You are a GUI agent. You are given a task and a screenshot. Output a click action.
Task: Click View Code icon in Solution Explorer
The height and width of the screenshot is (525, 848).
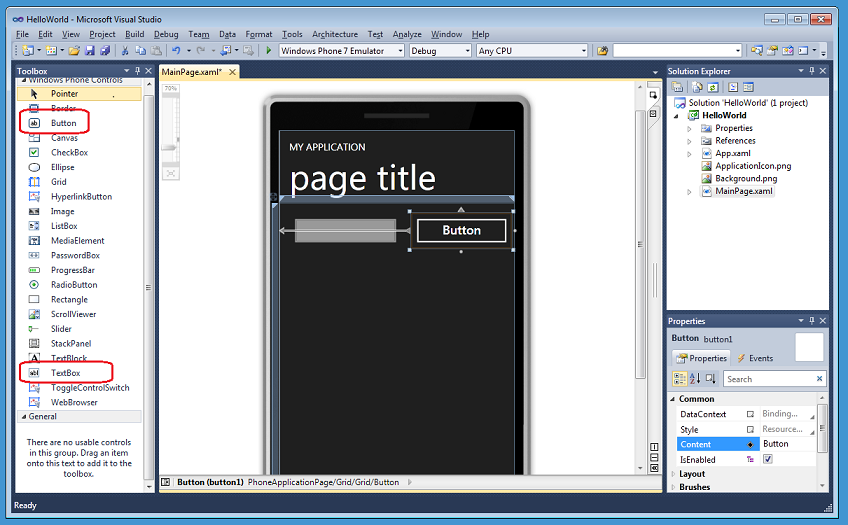(x=733, y=87)
